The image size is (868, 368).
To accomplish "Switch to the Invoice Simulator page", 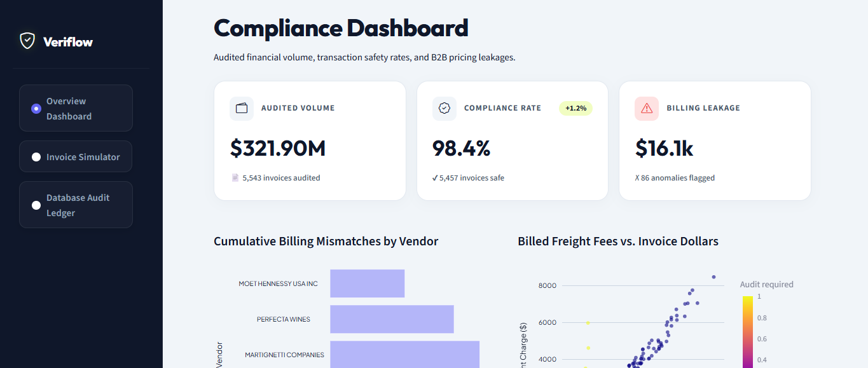I will point(76,156).
